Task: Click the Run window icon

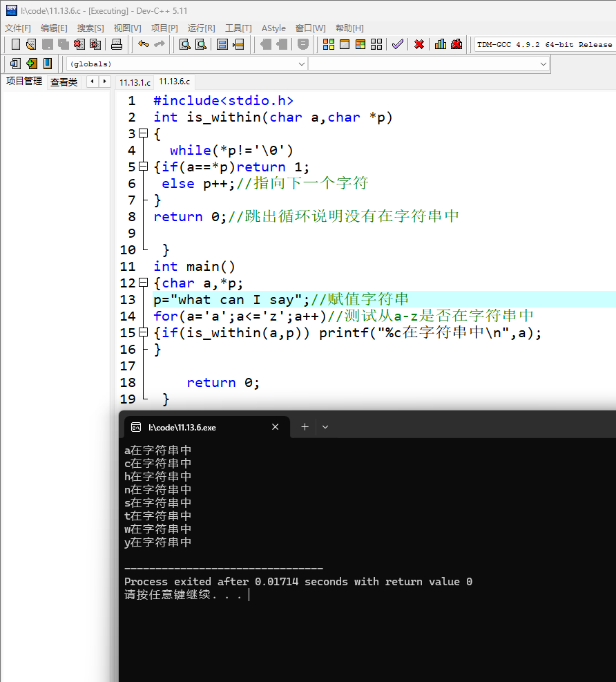Action: pyautogui.click(x=345, y=44)
